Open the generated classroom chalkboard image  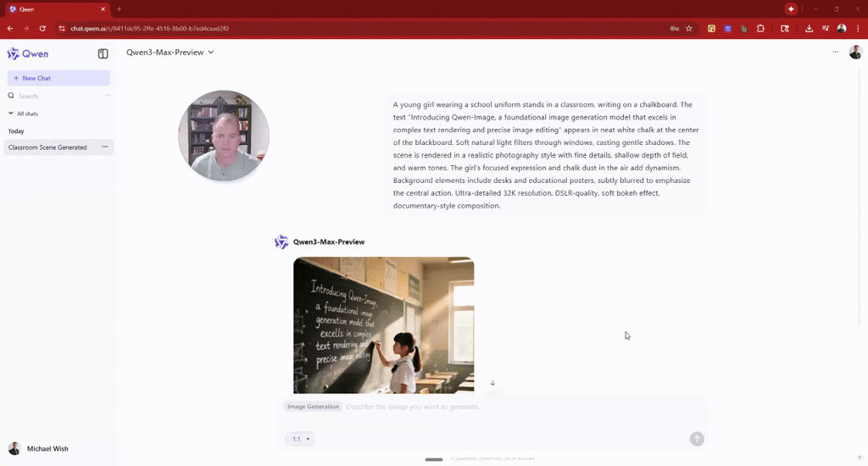pos(384,325)
